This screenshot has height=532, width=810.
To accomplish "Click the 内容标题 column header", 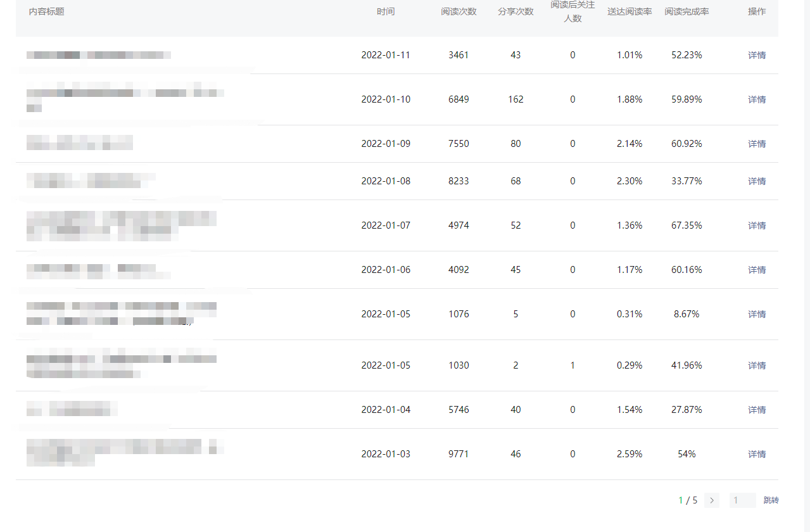I will click(x=46, y=11).
